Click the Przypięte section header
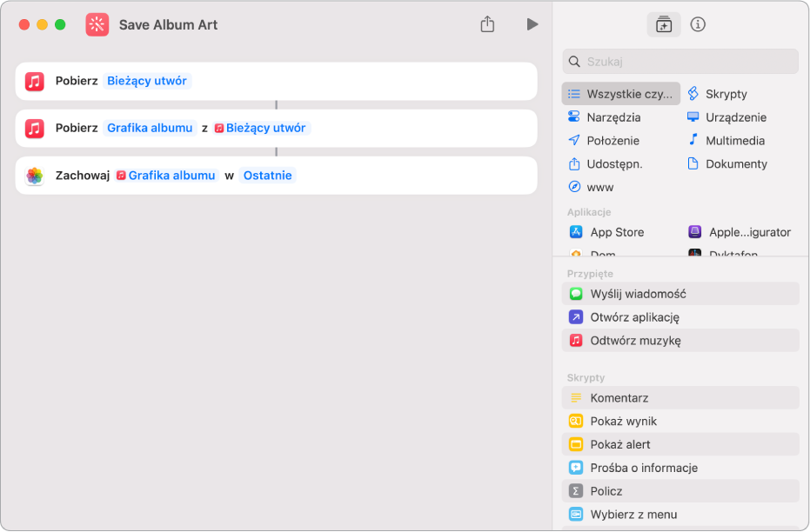Viewport: 810px width, 532px height. pyautogui.click(x=590, y=274)
